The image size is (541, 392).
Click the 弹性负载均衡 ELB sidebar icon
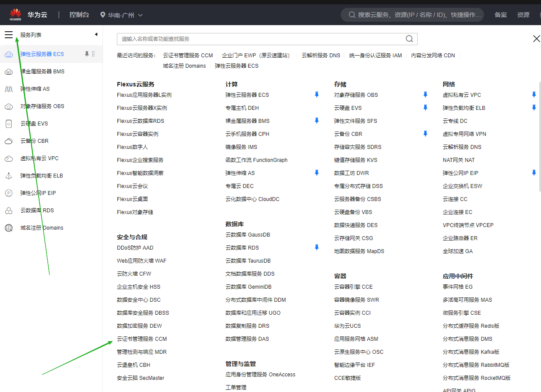pyautogui.click(x=8, y=176)
